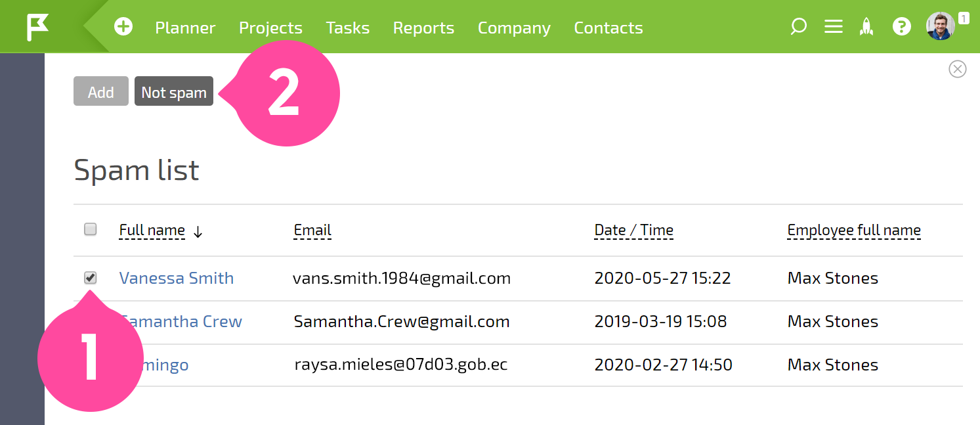Sort by the Date / Time column
980x425 pixels.
point(634,231)
